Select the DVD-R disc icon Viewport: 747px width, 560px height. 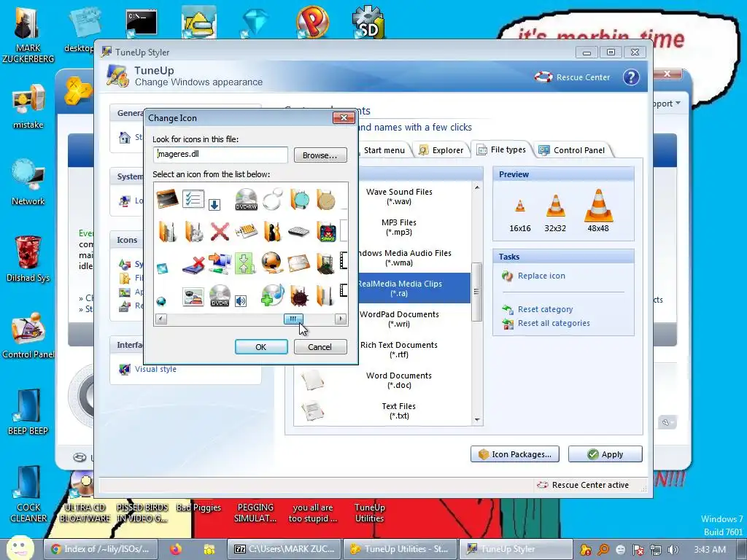coord(220,296)
